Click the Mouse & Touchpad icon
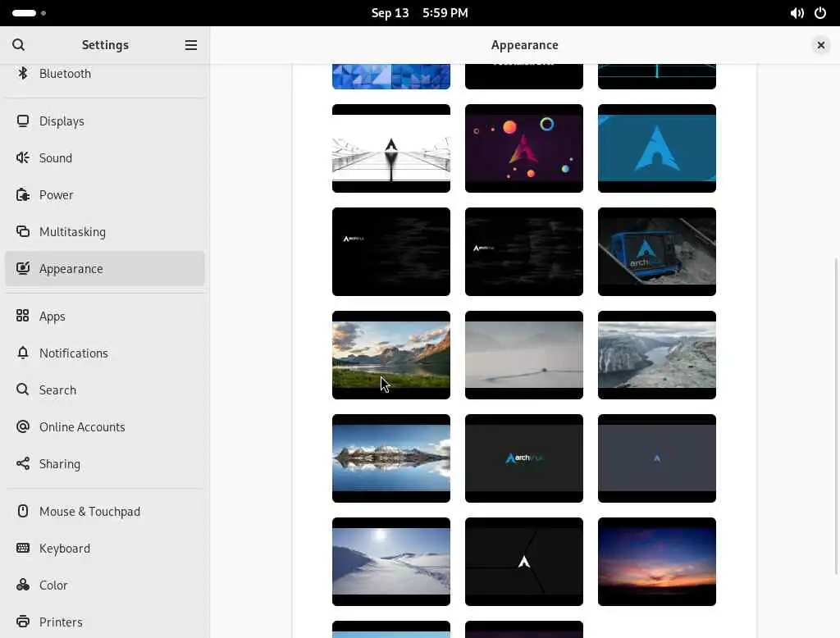Viewport: 840px width, 638px height. [x=22, y=511]
